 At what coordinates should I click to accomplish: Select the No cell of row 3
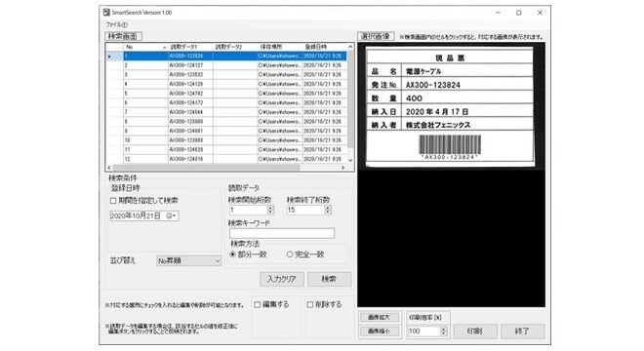[145, 75]
